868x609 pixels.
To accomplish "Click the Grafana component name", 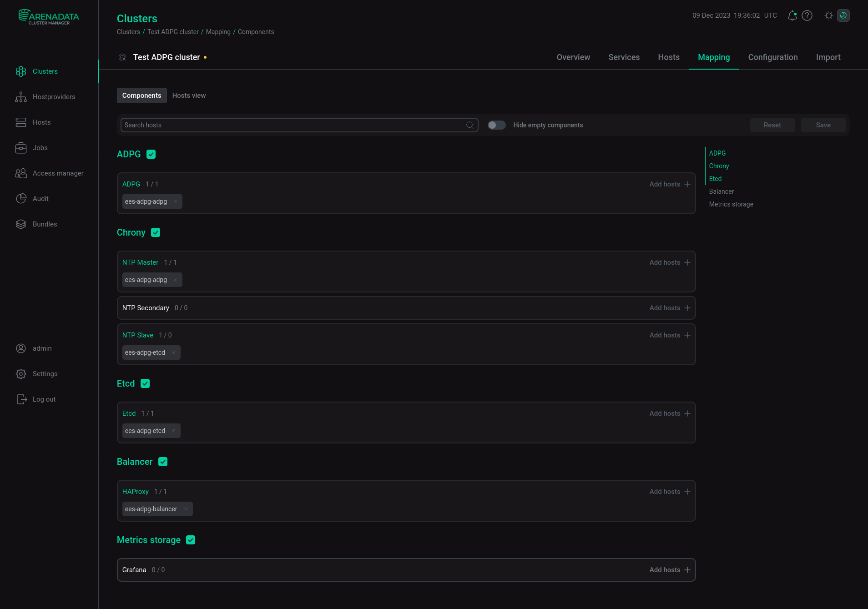I will pyautogui.click(x=134, y=570).
